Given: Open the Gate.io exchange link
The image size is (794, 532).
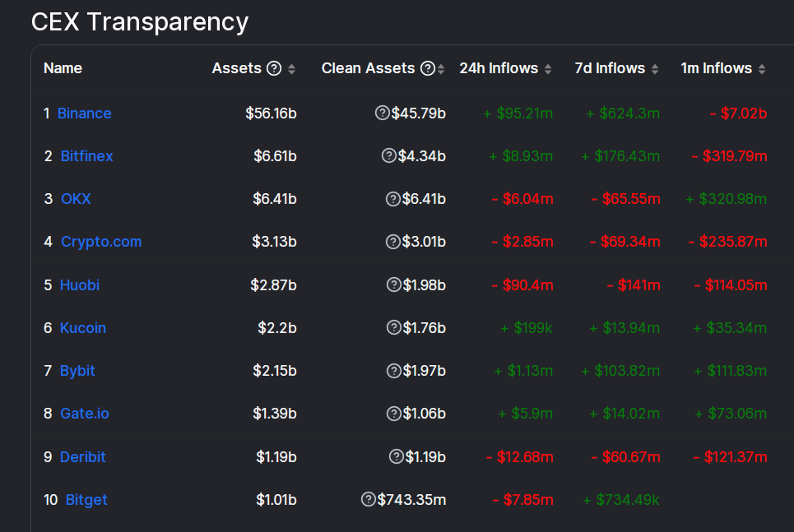Looking at the screenshot, I should (85, 414).
